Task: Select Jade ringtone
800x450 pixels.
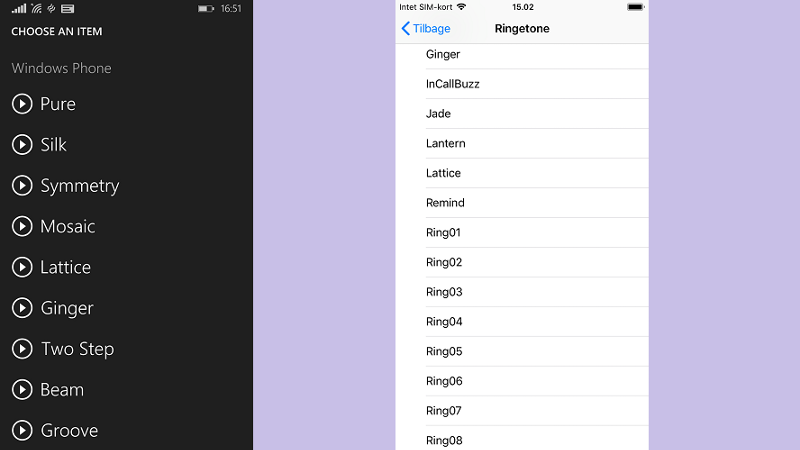Action: point(522,113)
